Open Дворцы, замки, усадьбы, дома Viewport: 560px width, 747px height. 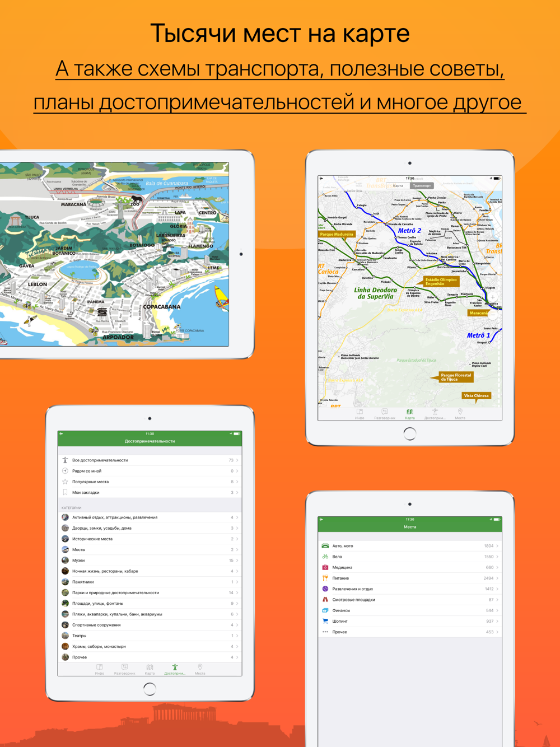point(150,528)
